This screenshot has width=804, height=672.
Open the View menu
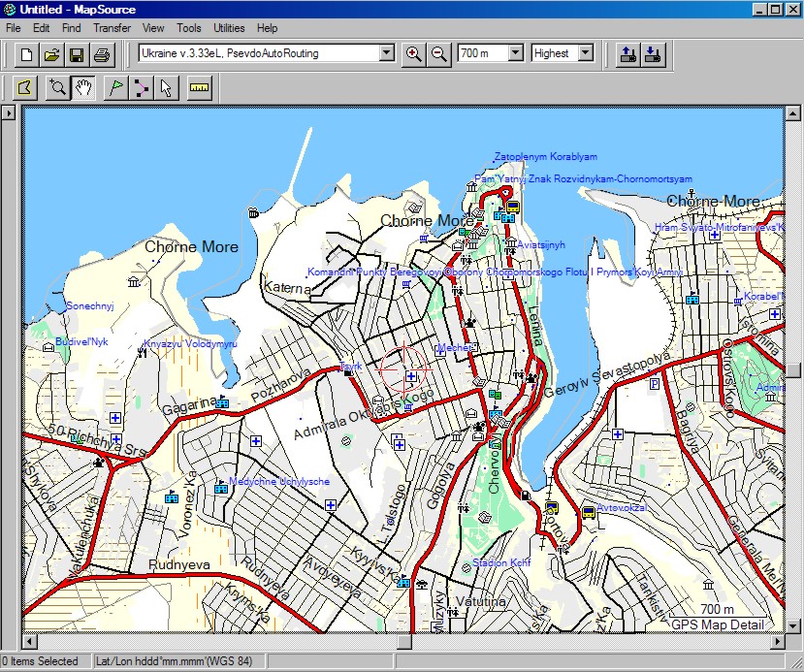(x=153, y=28)
